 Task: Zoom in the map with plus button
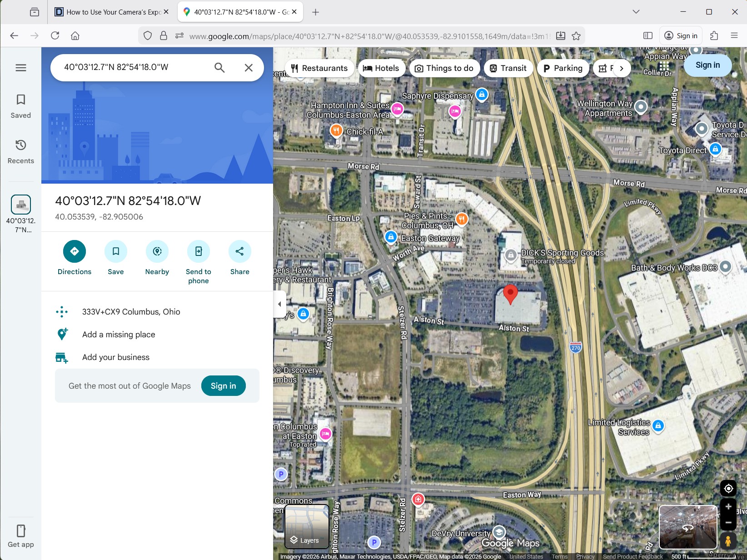point(728,507)
